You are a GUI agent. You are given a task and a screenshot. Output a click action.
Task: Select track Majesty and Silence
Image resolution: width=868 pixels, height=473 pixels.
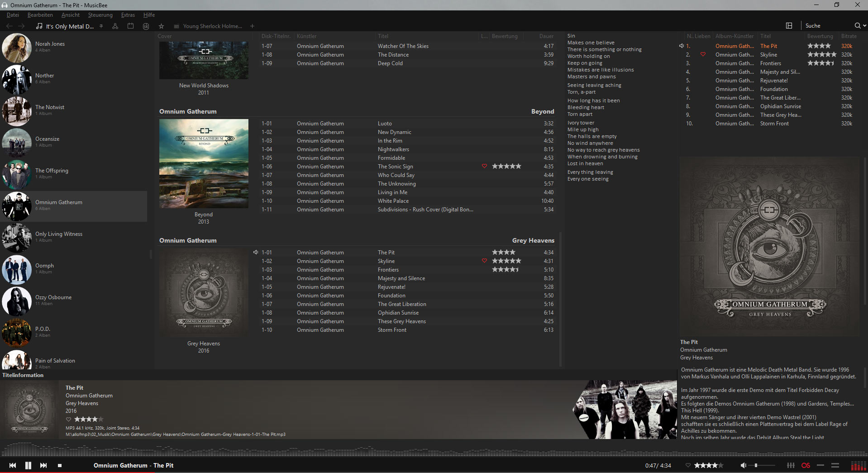coord(407,278)
